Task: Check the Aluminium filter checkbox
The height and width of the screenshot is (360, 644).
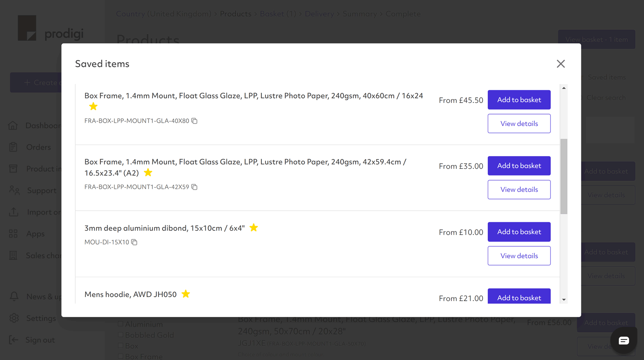Action: [120, 324]
